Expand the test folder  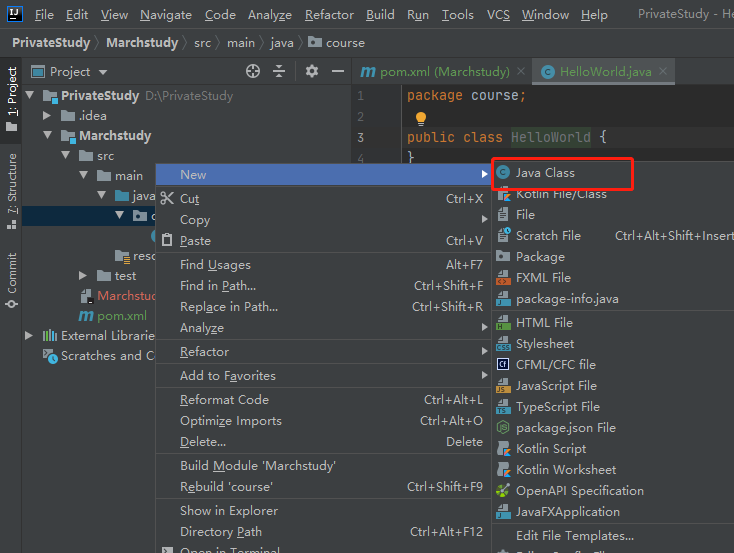83,275
